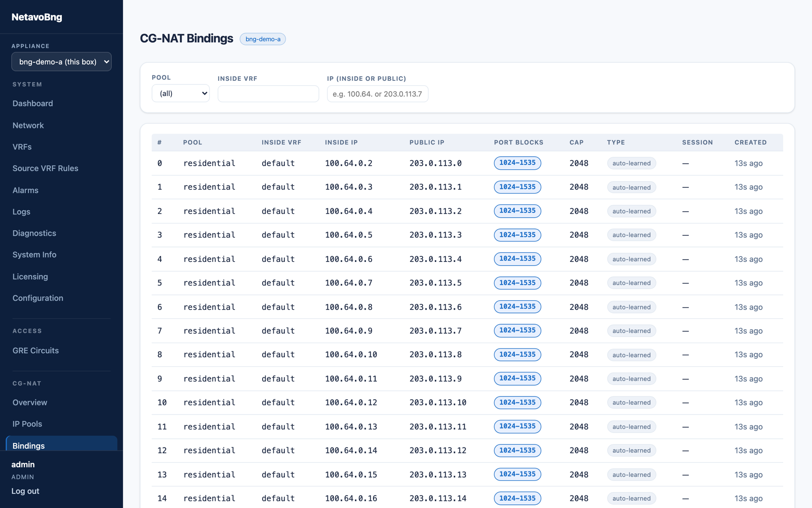Image resolution: width=812 pixels, height=508 pixels.
Task: Click Session column header
Action: 697,142
